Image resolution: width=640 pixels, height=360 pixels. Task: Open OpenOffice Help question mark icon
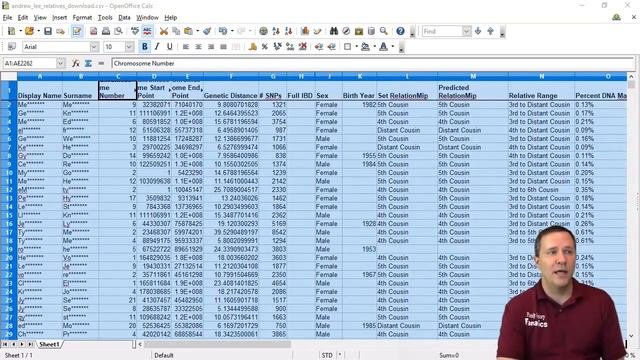coord(400,31)
